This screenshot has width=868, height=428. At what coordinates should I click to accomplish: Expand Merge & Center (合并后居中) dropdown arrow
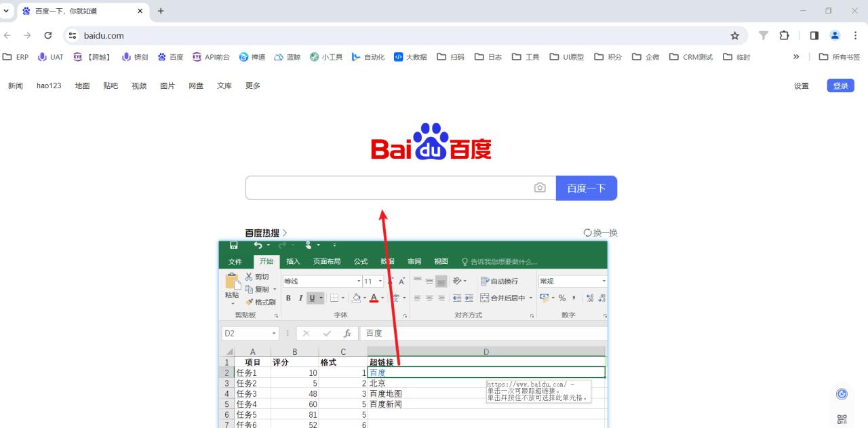[531, 298]
